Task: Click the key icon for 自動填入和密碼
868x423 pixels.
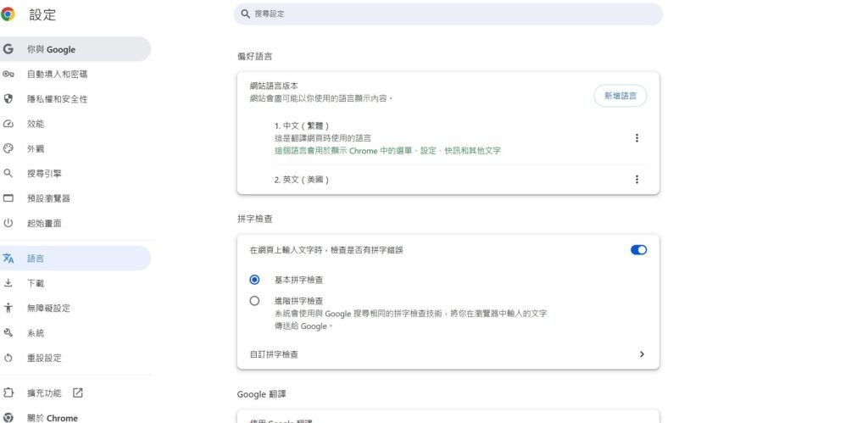Action: 8,75
